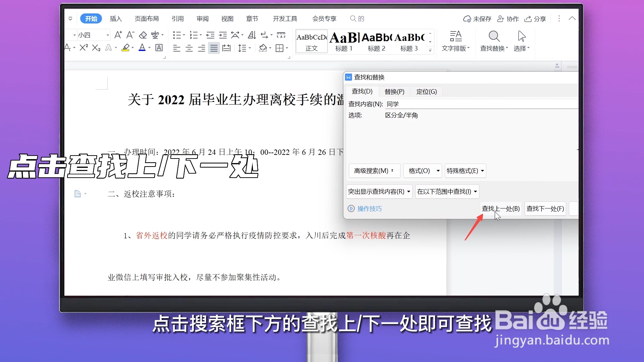
Task: Align text left
Action: coord(177,48)
